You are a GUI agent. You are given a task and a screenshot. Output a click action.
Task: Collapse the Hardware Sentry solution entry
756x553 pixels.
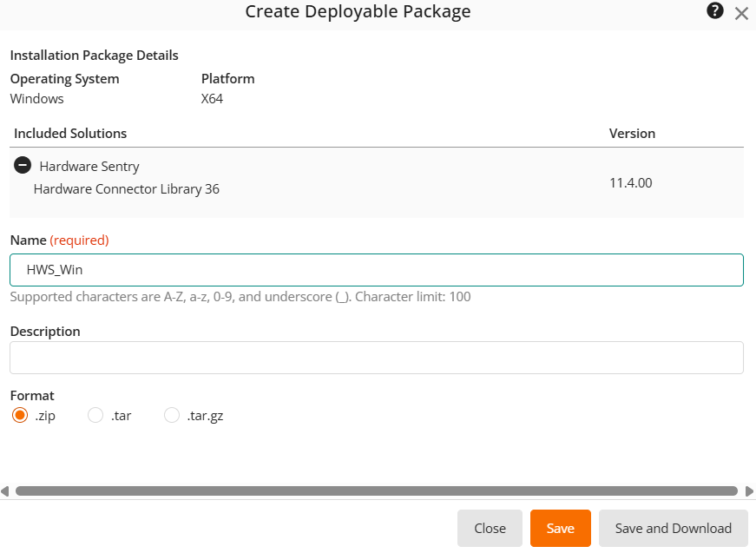point(23,166)
